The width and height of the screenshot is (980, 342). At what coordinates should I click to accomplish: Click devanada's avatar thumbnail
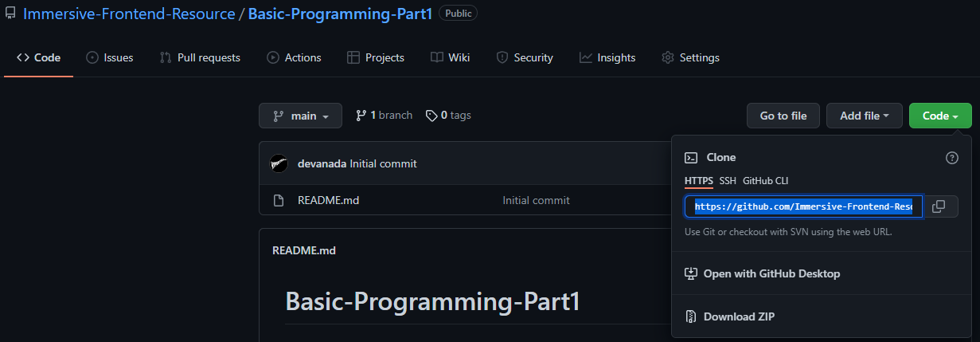279,163
